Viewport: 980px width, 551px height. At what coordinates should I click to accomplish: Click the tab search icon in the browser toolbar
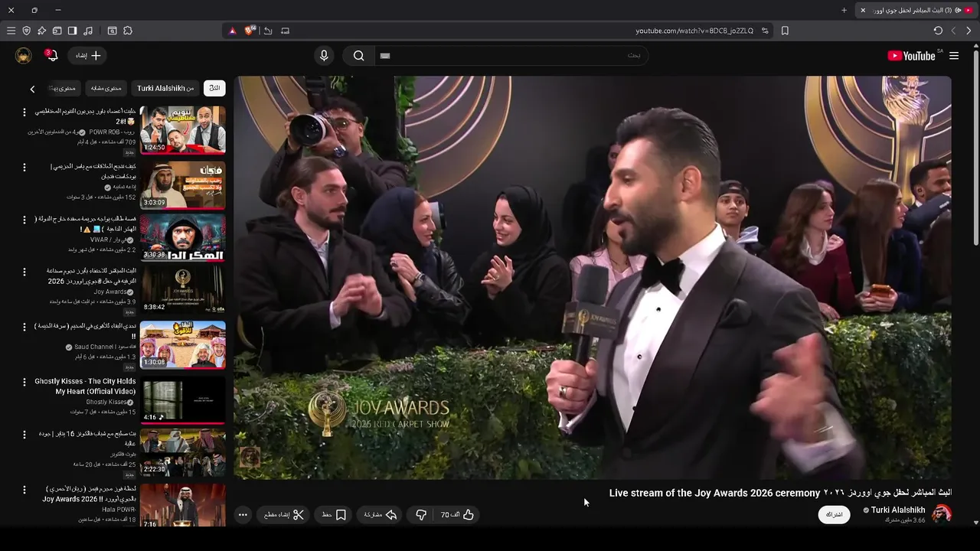(112, 31)
